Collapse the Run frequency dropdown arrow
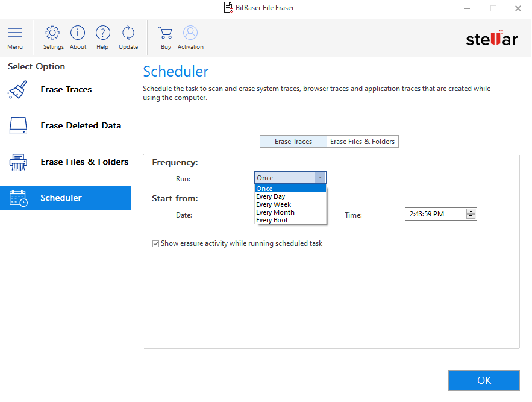532x402 pixels. point(320,178)
